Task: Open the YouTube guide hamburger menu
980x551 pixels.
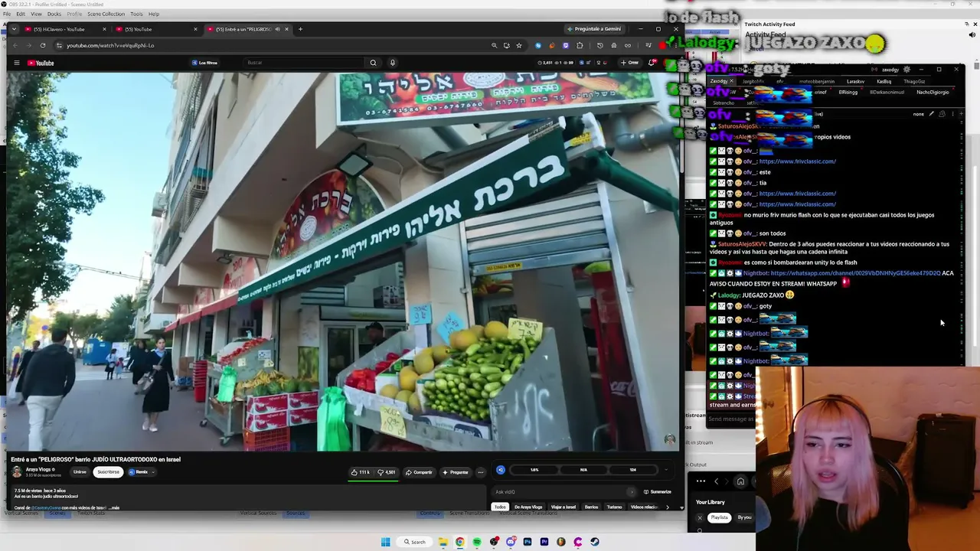Action: click(x=16, y=63)
